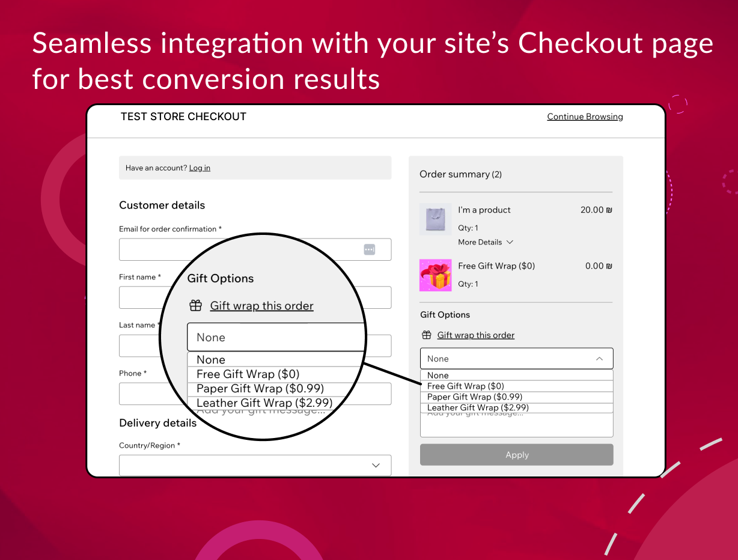Click the Continue Browsing link
The height and width of the screenshot is (560, 738).
click(x=585, y=117)
